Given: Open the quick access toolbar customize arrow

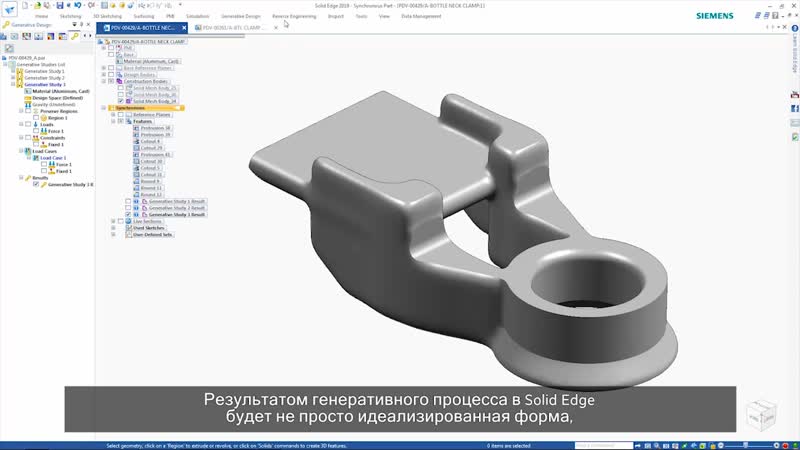Looking at the screenshot, I should 180,5.
